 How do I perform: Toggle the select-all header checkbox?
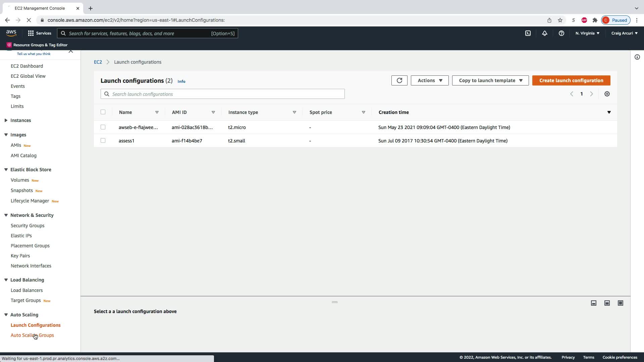(103, 112)
